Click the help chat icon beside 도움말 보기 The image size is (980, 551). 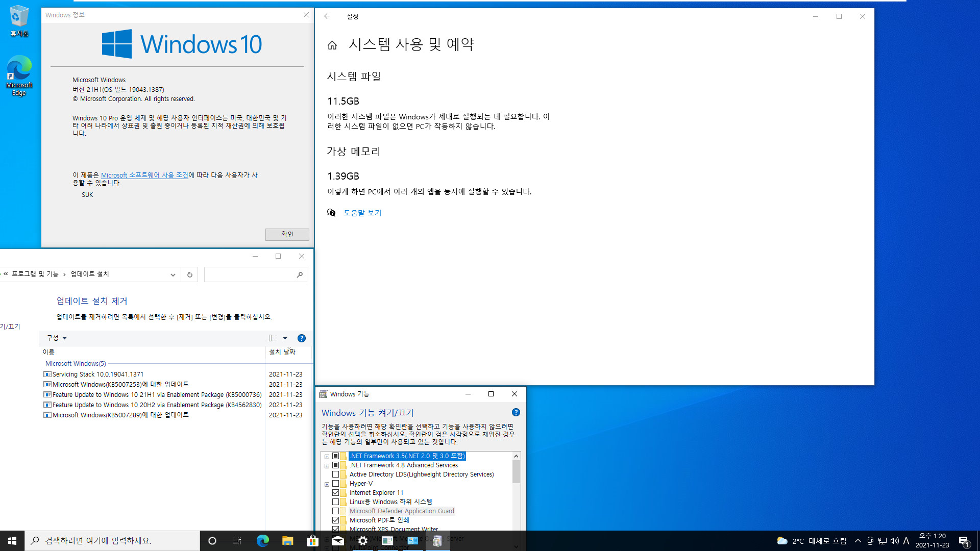(x=332, y=213)
